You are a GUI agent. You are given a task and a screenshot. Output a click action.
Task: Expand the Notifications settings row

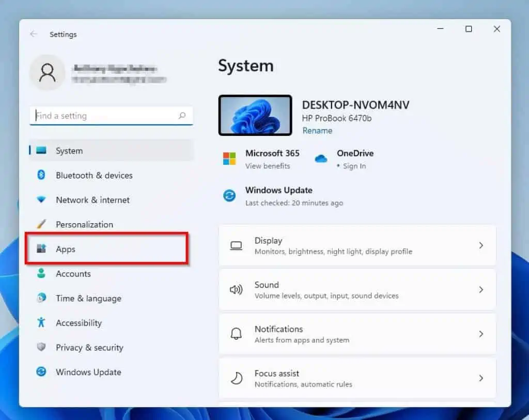(481, 334)
